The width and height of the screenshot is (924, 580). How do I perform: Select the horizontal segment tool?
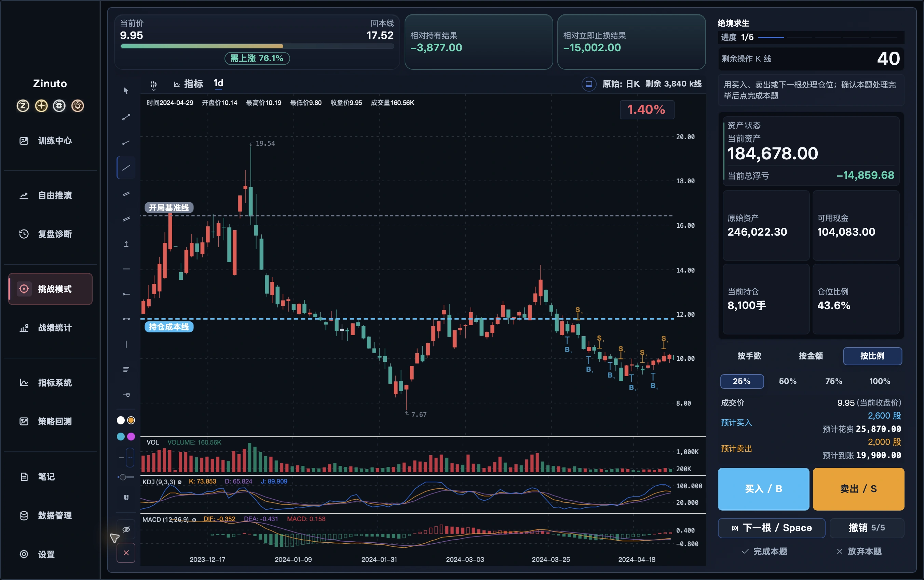coord(126,319)
